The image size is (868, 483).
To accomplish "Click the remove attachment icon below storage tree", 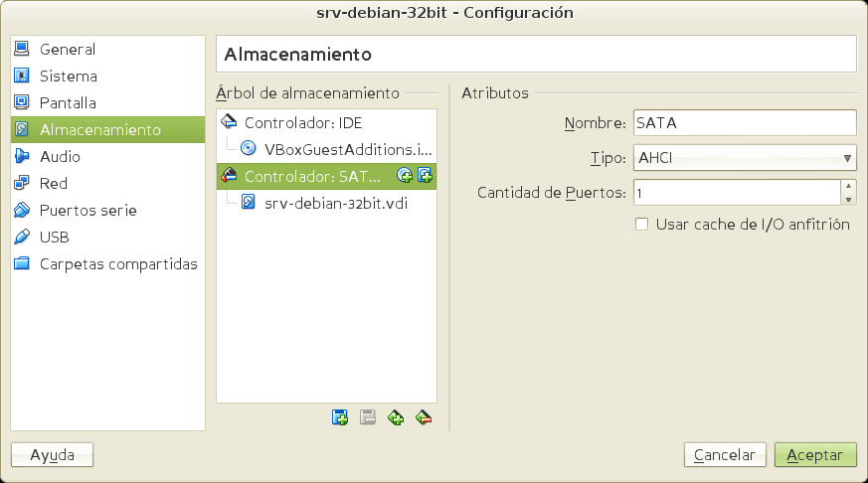I will (367, 417).
